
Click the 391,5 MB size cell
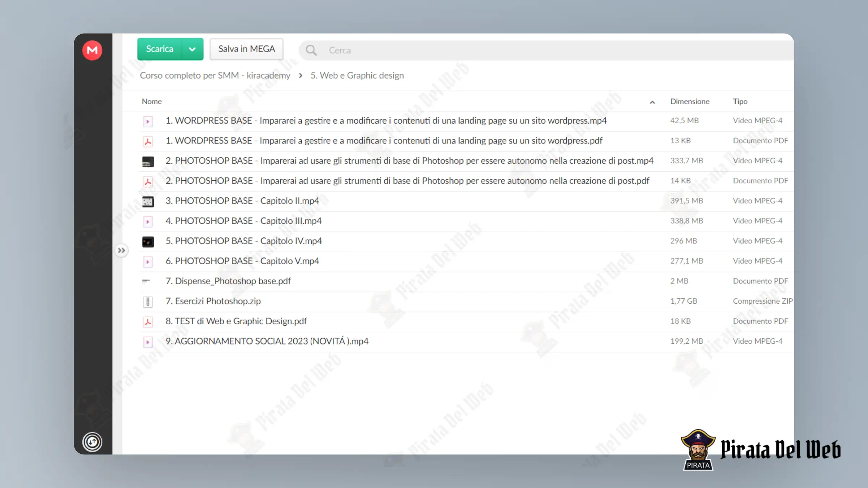[x=686, y=201]
